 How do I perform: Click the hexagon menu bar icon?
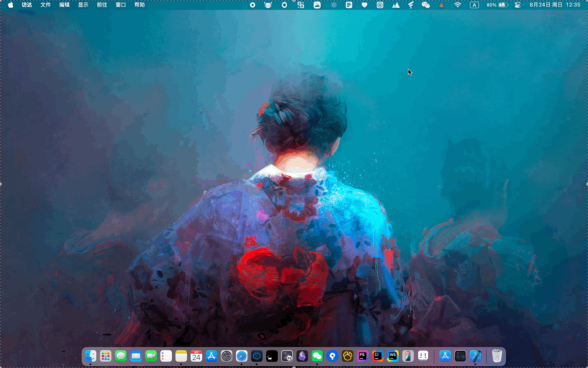(285, 5)
